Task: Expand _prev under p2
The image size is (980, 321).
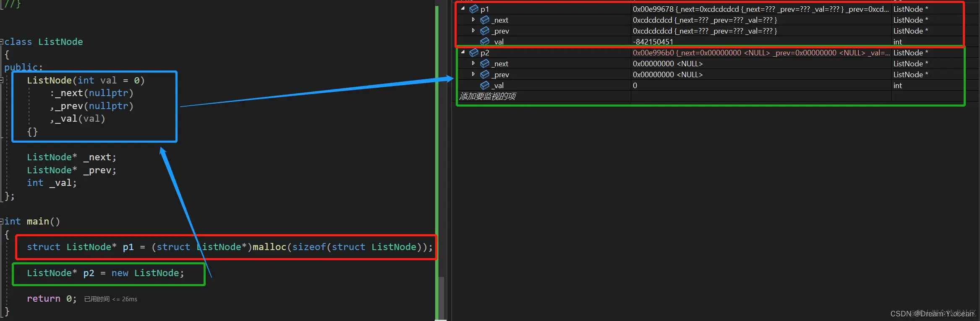Action: pyautogui.click(x=473, y=74)
